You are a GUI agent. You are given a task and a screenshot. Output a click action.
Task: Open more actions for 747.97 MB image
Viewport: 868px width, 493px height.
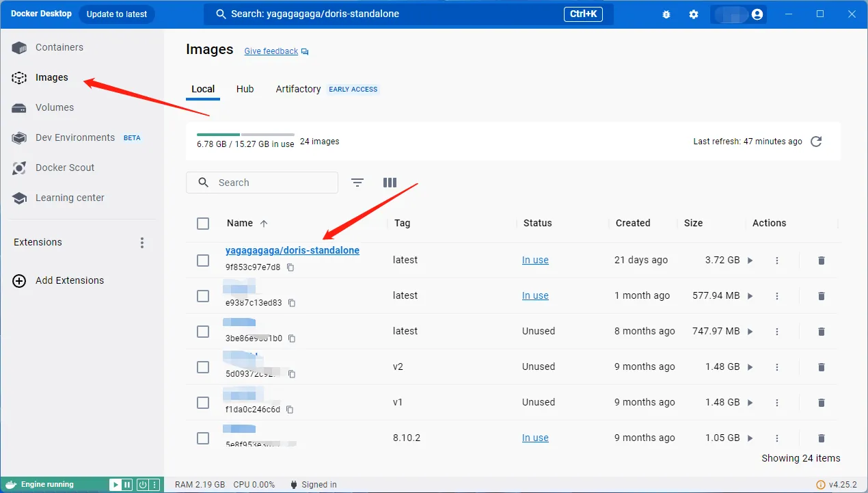click(777, 332)
